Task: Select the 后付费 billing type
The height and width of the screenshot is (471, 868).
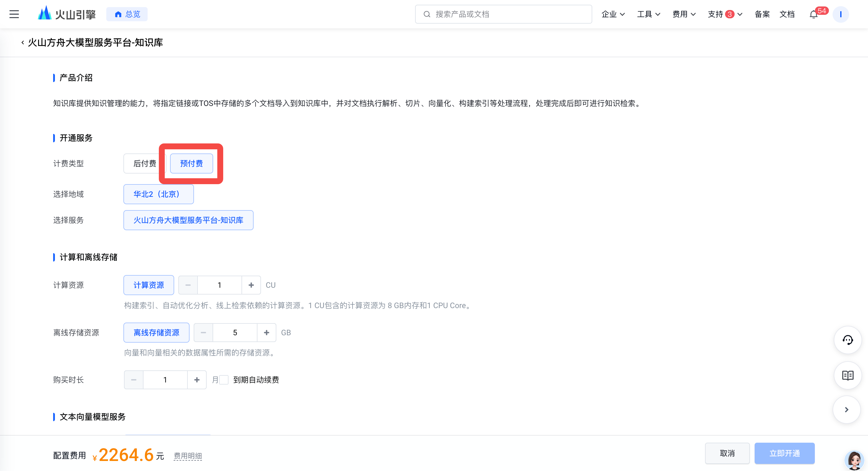Action: tap(145, 163)
